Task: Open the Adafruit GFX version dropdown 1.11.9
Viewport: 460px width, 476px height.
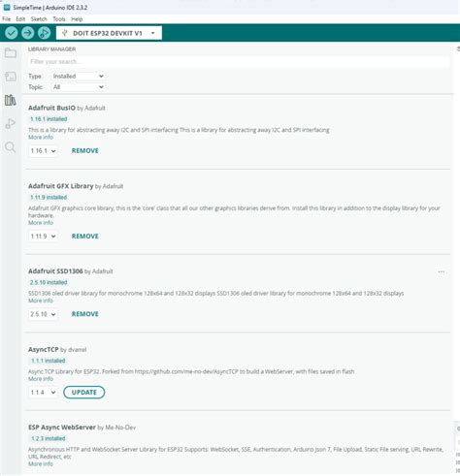Action: coord(43,237)
